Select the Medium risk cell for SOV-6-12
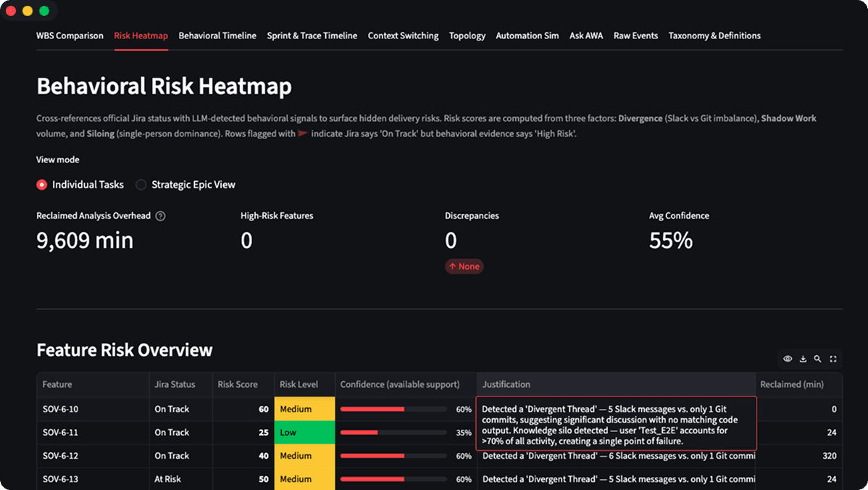Image resolution: width=868 pixels, height=490 pixels. point(304,456)
